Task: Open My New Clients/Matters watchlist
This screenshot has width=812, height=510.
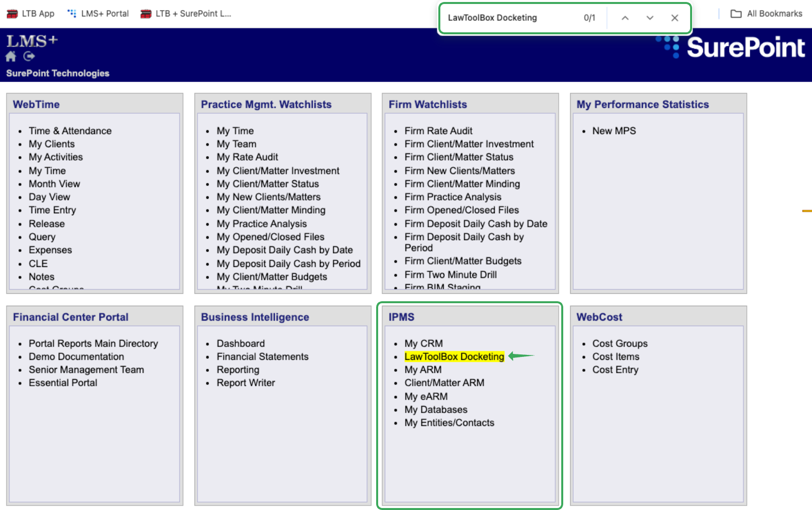Action: (269, 197)
